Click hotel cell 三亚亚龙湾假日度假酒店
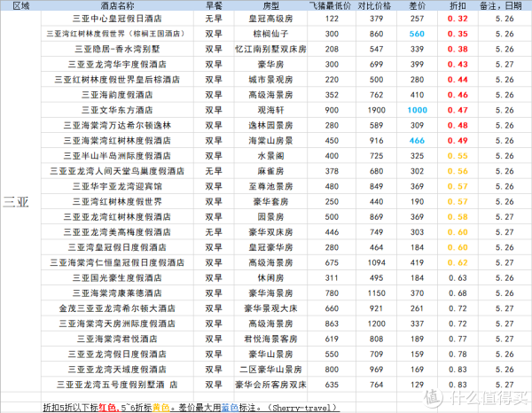The height and width of the screenshot is (413, 532). click(117, 355)
